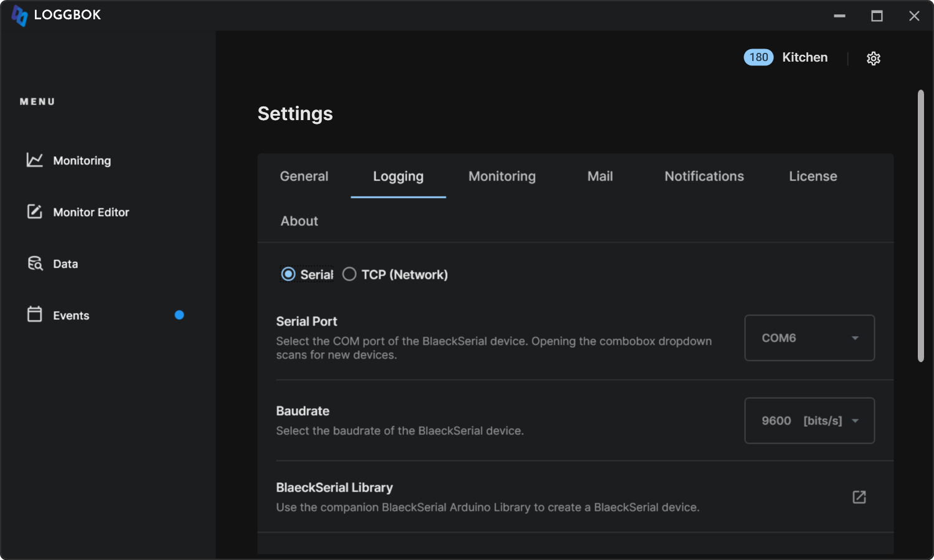
Task: Click the Monitoring chart icon in sidebar
Action: 35,161
